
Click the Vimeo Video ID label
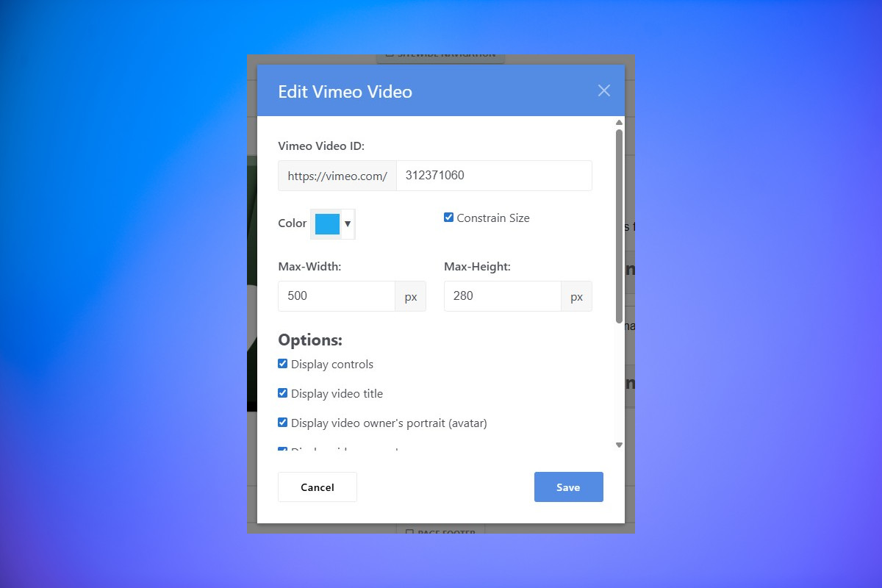click(x=321, y=146)
